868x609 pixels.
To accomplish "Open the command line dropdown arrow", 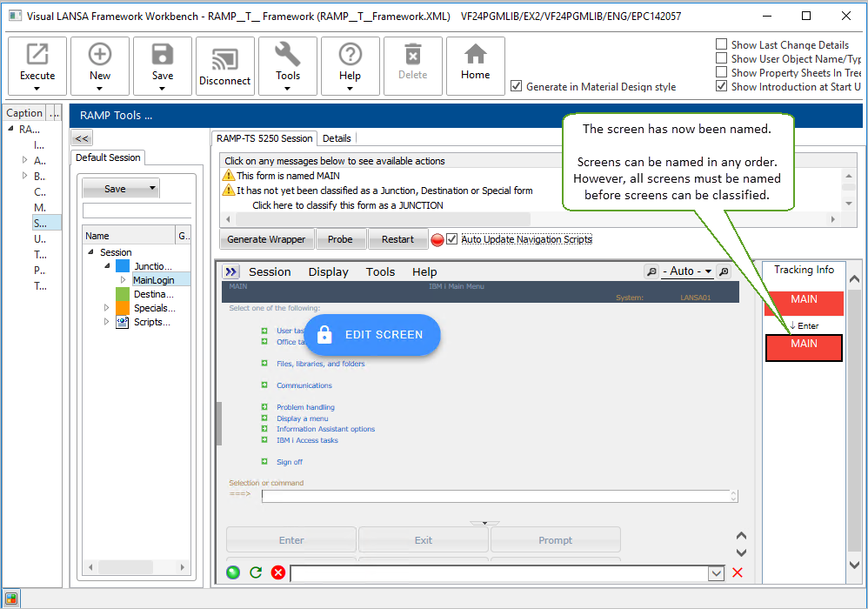I will point(717,573).
